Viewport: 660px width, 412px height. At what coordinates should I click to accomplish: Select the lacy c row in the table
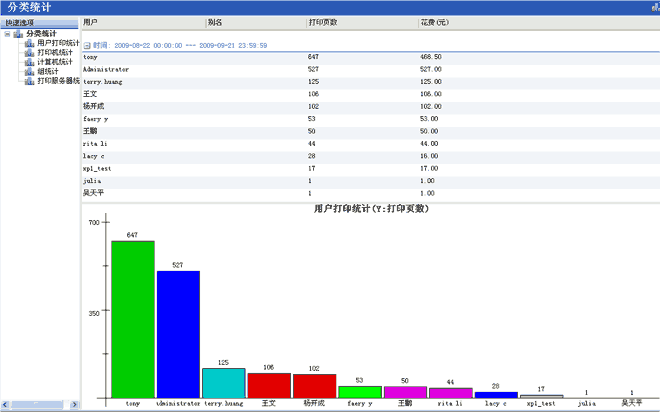pos(370,156)
